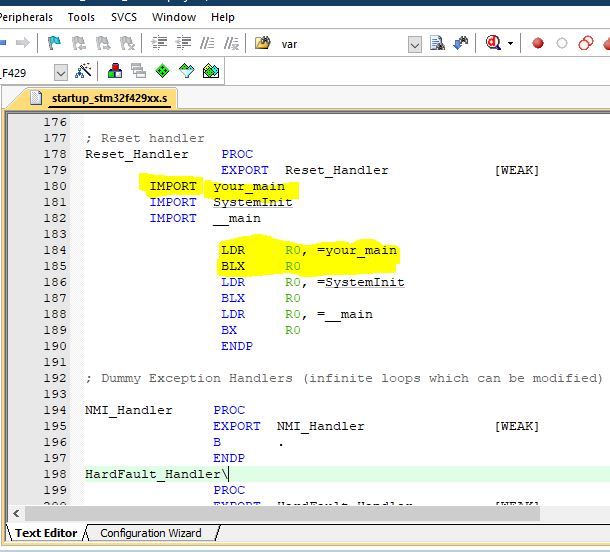Viewport: 610px width, 552px height.
Task: Switch to the Configuration Wizard tab
Action: tap(150, 533)
